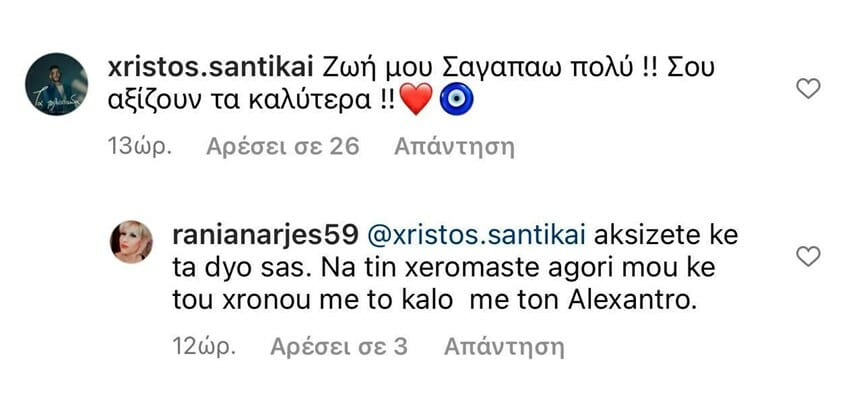865x416 pixels.
Task: Reply to xristos.santikai via Απάντηση
Action: [x=454, y=147]
